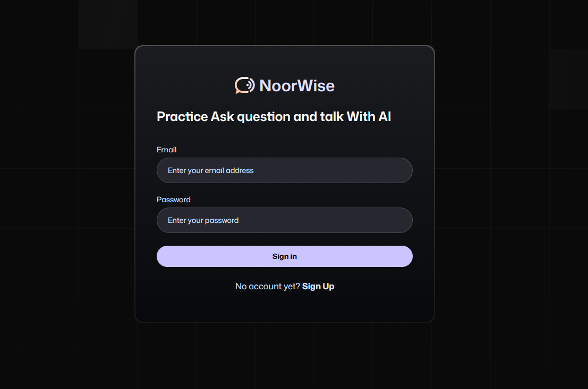The height and width of the screenshot is (389, 588).
Task: Focus the Password input field
Action: (285, 220)
